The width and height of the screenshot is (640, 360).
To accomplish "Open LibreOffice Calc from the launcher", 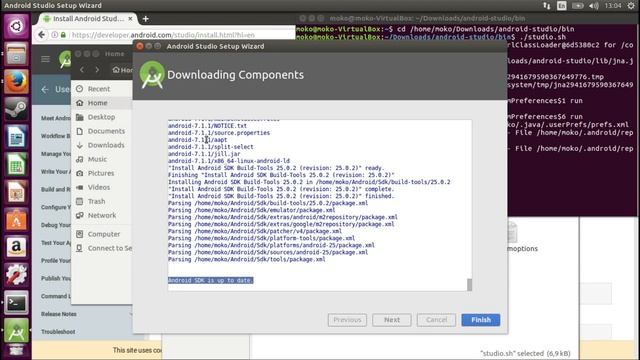I will point(16,165).
